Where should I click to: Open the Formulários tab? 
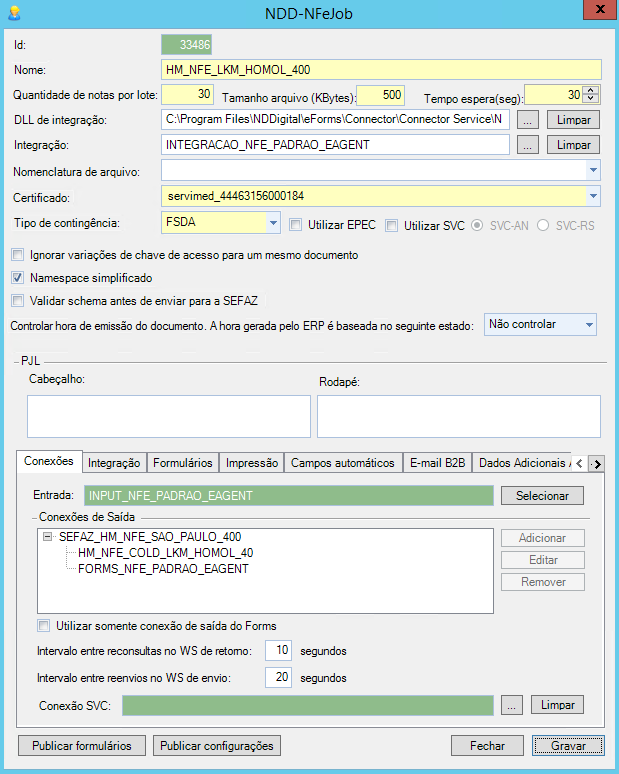183,463
